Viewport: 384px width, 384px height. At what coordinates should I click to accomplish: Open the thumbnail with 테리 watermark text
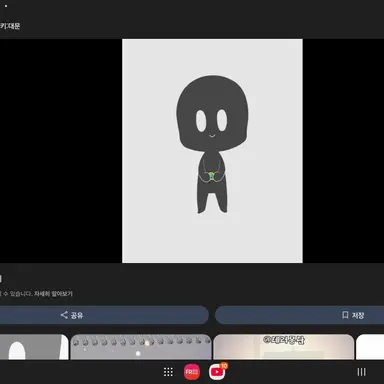click(284, 347)
